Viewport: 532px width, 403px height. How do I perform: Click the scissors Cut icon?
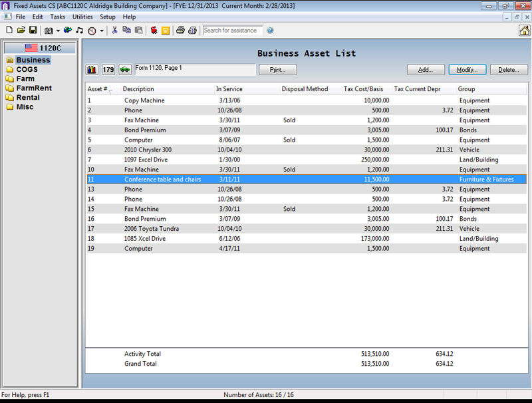coord(114,31)
